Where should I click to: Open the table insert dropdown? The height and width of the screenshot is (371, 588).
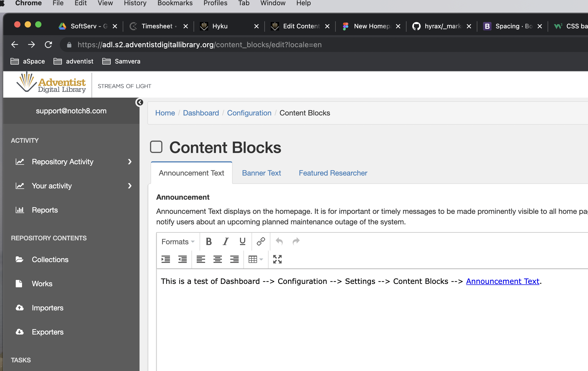(256, 259)
